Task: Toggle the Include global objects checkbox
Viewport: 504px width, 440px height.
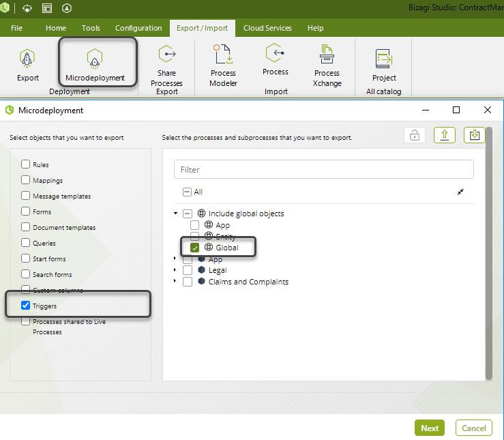Action: 188,214
